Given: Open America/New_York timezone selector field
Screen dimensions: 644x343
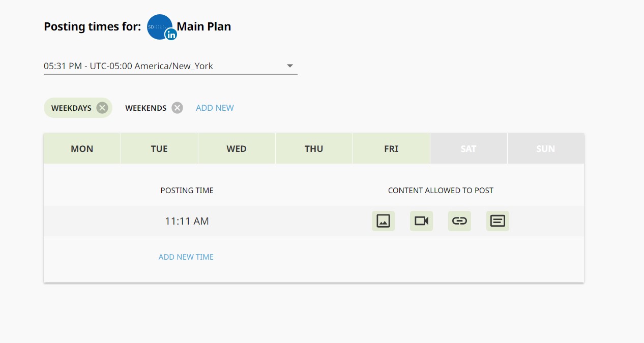Looking at the screenshot, I should pos(170,66).
